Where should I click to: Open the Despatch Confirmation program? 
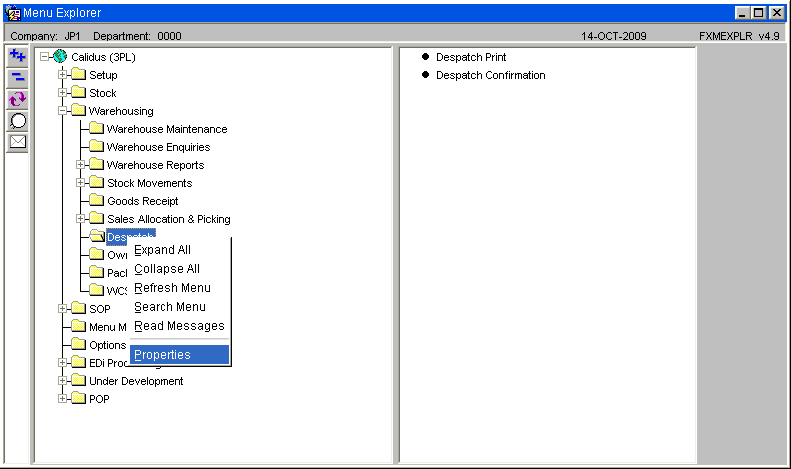(490, 75)
